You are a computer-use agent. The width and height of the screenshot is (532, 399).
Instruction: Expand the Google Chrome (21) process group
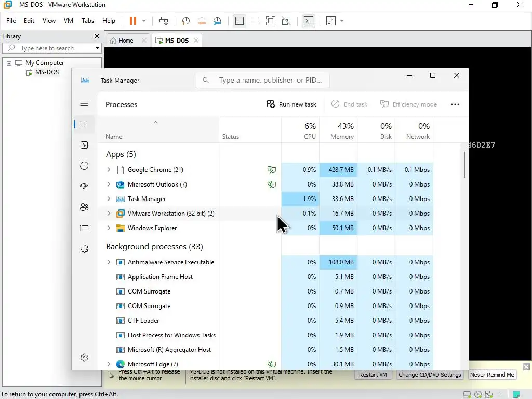coord(109,170)
